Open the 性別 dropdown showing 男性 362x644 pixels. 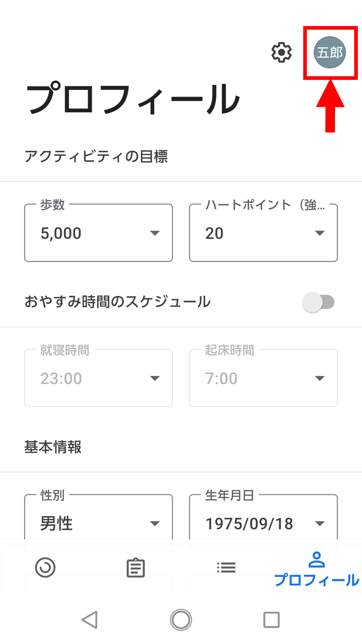coord(98,523)
